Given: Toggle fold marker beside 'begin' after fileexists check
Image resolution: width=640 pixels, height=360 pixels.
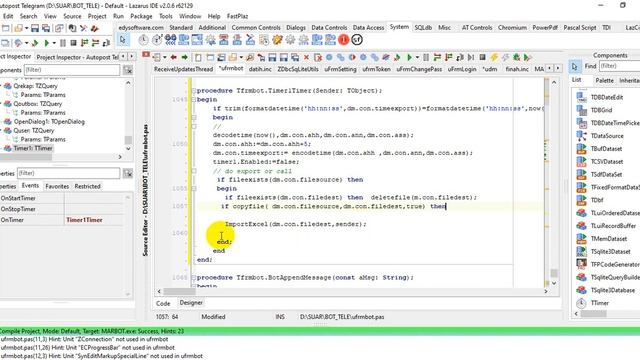Looking at the screenshot, I should (x=194, y=189).
